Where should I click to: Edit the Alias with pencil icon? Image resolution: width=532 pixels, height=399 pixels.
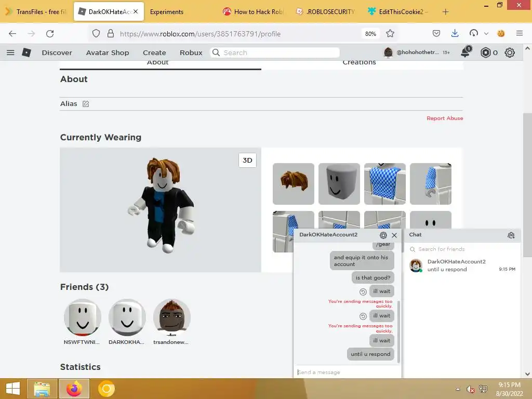tap(86, 104)
